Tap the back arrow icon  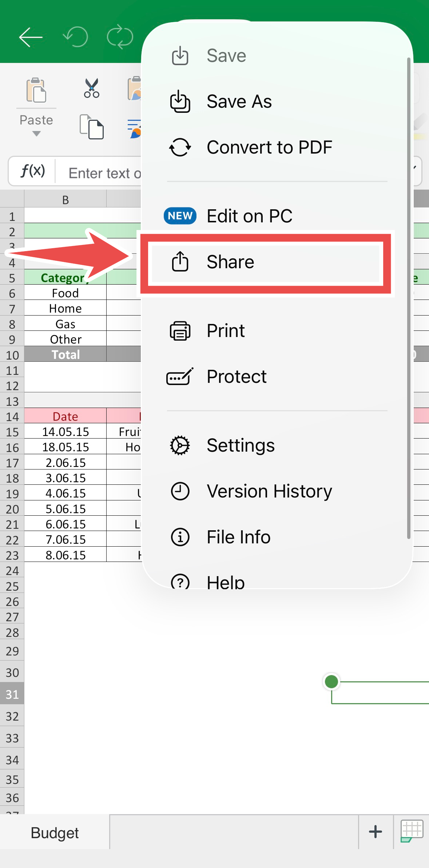click(x=31, y=37)
